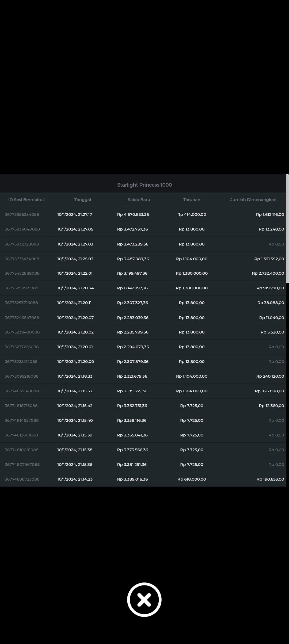289x644 pixels.
Task: Open session ID 36775432889088
Action: (22, 273)
